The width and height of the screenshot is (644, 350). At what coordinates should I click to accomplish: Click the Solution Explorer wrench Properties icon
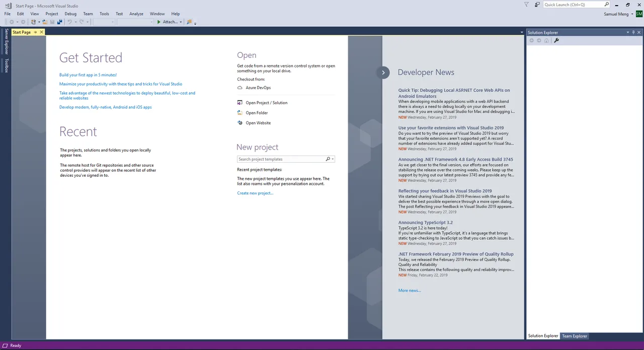pyautogui.click(x=556, y=40)
